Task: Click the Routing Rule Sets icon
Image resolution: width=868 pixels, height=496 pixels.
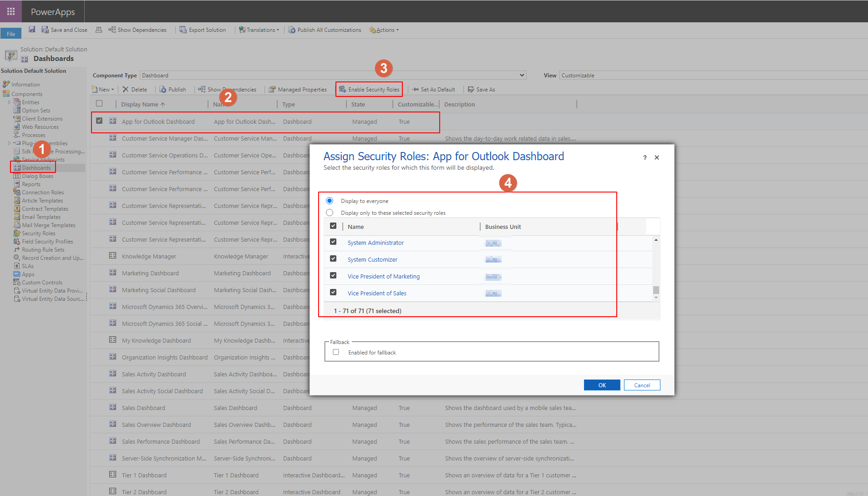Action: (17, 249)
